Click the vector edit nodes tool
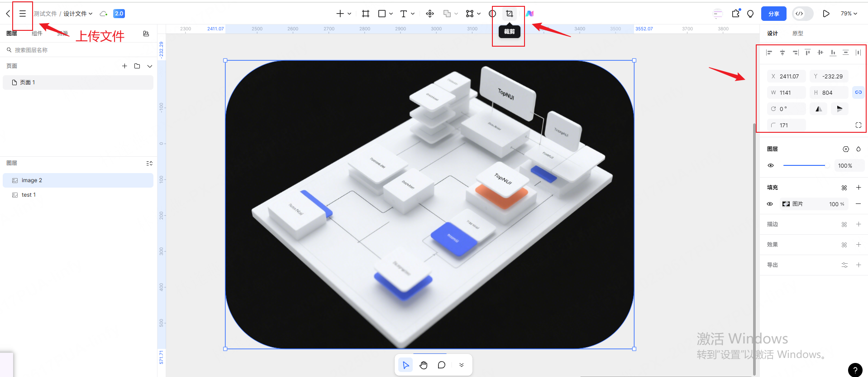The width and height of the screenshot is (868, 377). pyautogui.click(x=470, y=14)
